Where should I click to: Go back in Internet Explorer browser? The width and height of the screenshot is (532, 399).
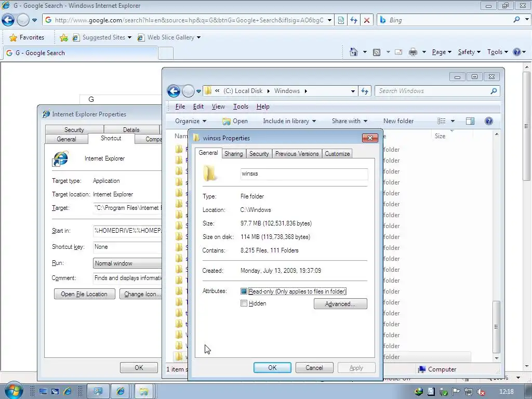point(8,20)
